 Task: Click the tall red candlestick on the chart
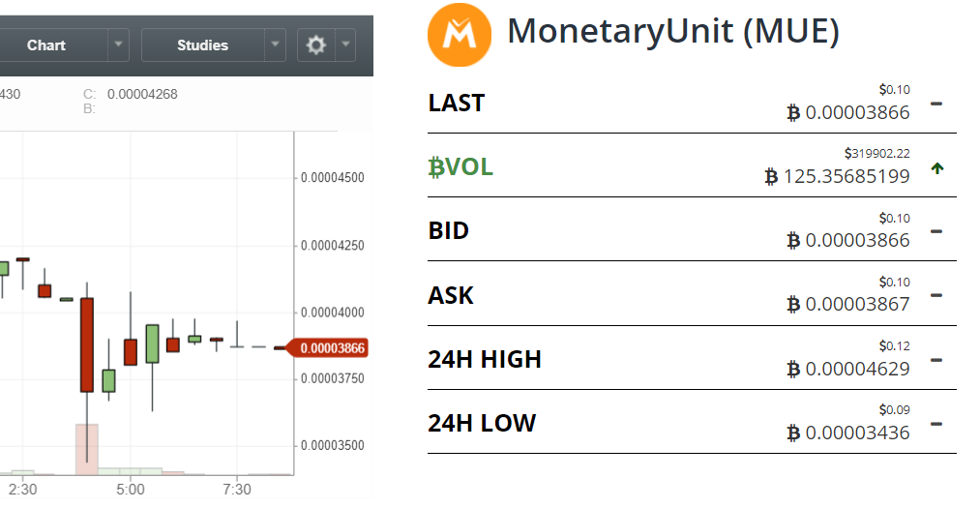(87, 344)
